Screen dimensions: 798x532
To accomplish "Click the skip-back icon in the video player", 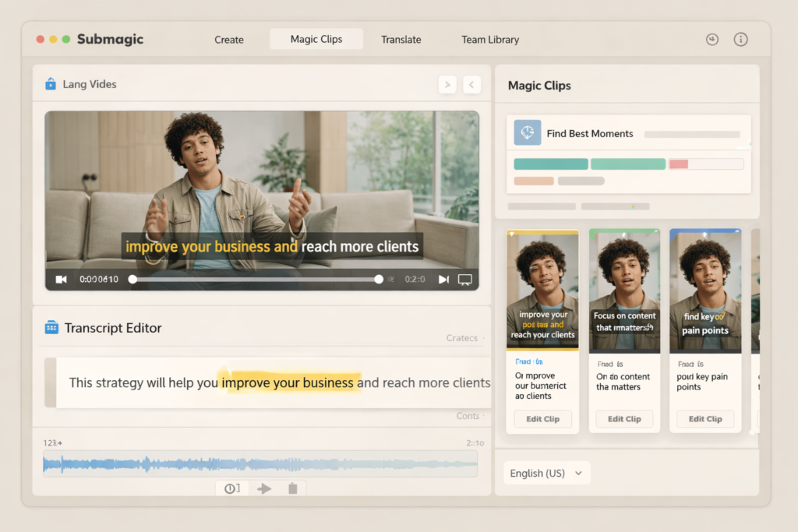I will pyautogui.click(x=62, y=279).
